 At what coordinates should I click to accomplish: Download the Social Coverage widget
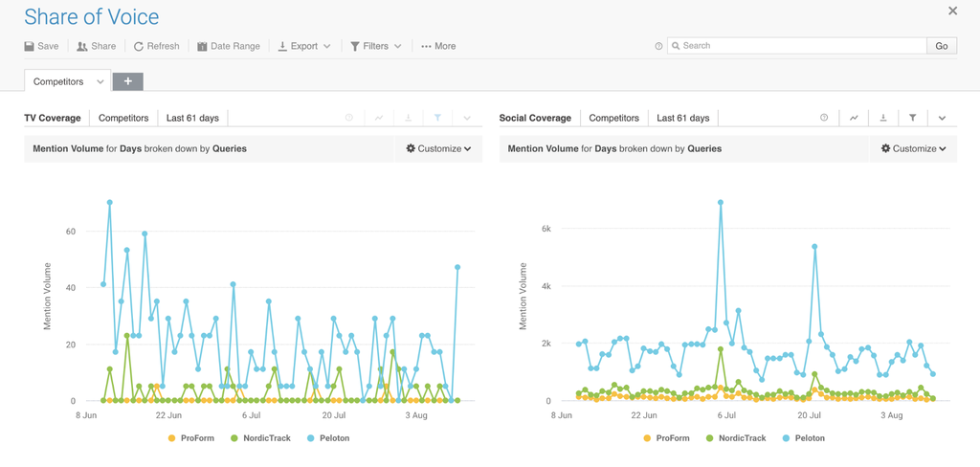[x=883, y=118]
